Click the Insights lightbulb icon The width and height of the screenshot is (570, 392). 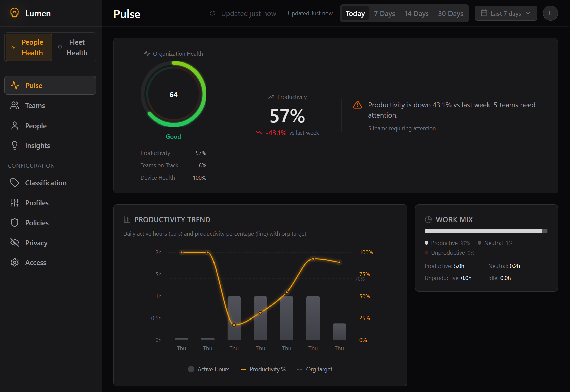click(15, 145)
